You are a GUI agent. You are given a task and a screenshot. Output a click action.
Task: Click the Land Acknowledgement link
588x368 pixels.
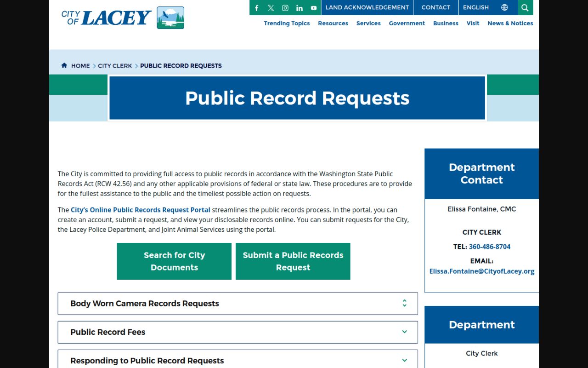367,7
